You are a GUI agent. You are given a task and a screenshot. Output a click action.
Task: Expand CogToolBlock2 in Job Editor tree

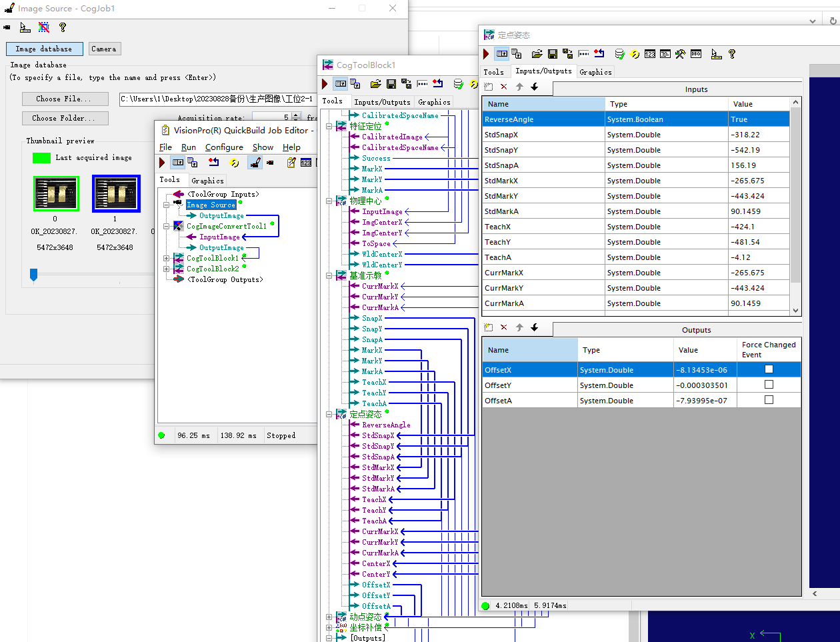click(166, 269)
